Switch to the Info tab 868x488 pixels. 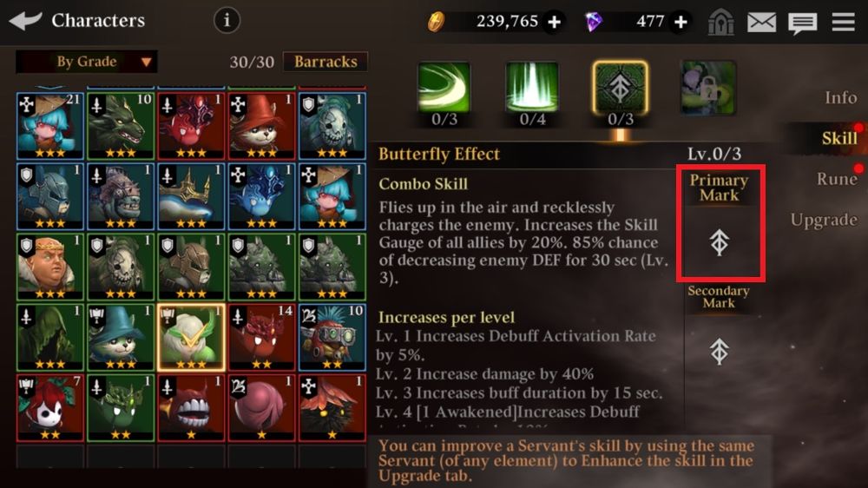[840, 97]
